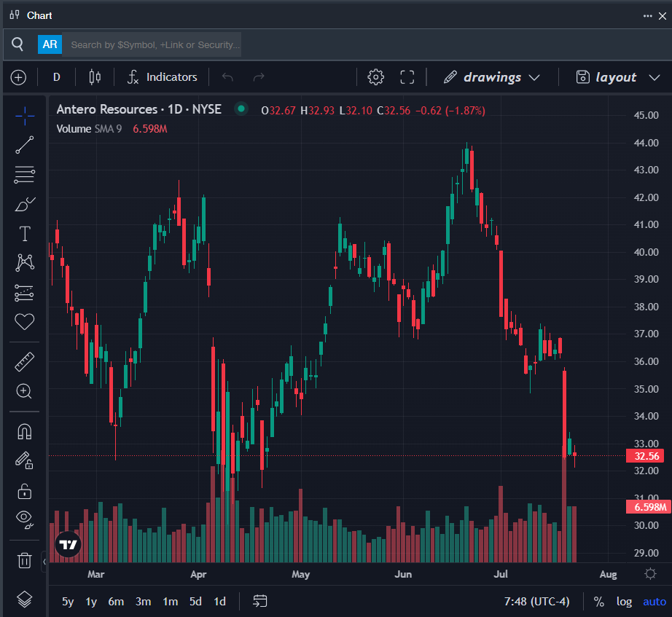The height and width of the screenshot is (617, 672).
Task: Click the 44.00 price axis label
Action: 646,143
